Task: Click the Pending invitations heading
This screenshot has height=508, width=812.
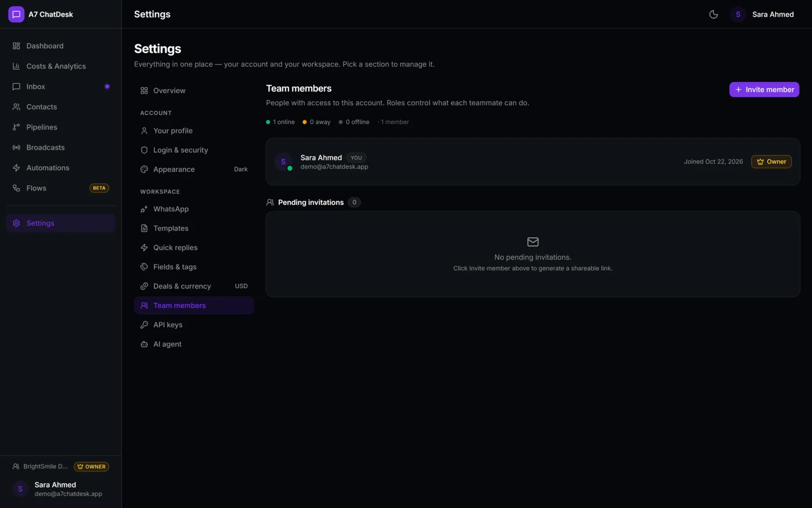Action: click(x=311, y=202)
